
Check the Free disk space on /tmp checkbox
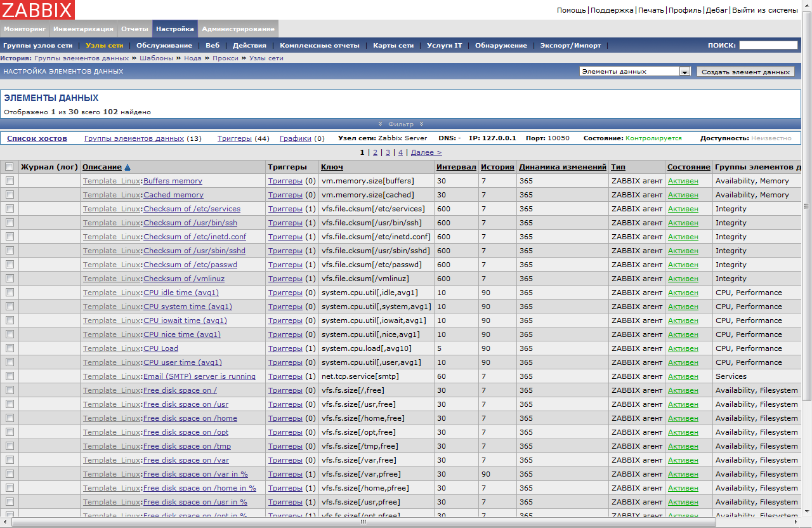coord(10,446)
